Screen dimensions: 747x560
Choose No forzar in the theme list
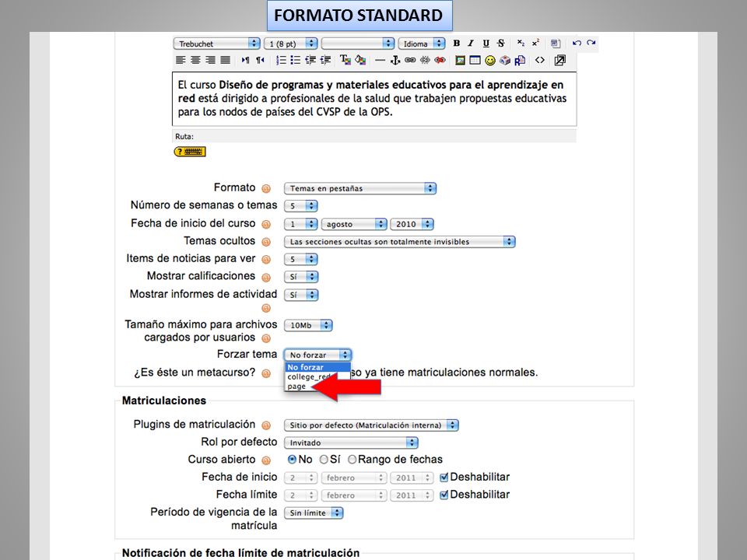(317, 367)
